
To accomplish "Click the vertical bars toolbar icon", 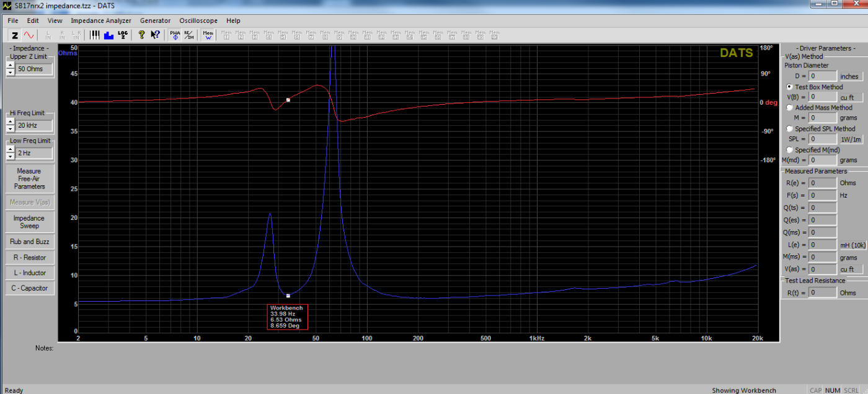I will 94,35.
